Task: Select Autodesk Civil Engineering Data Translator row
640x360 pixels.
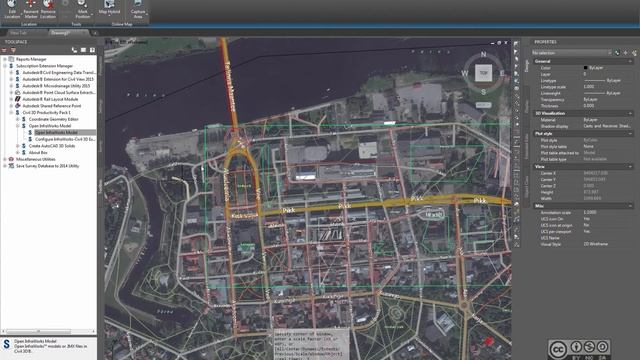Action: click(x=59, y=73)
